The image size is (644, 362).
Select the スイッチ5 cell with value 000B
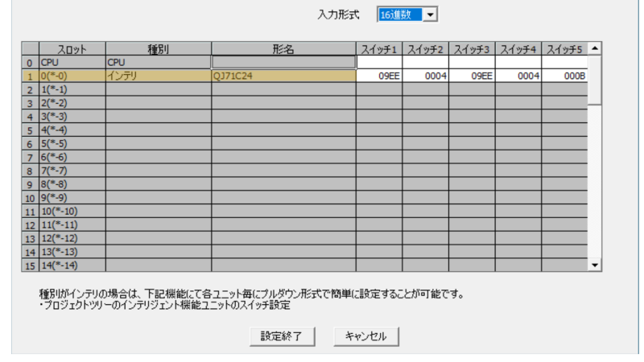564,76
